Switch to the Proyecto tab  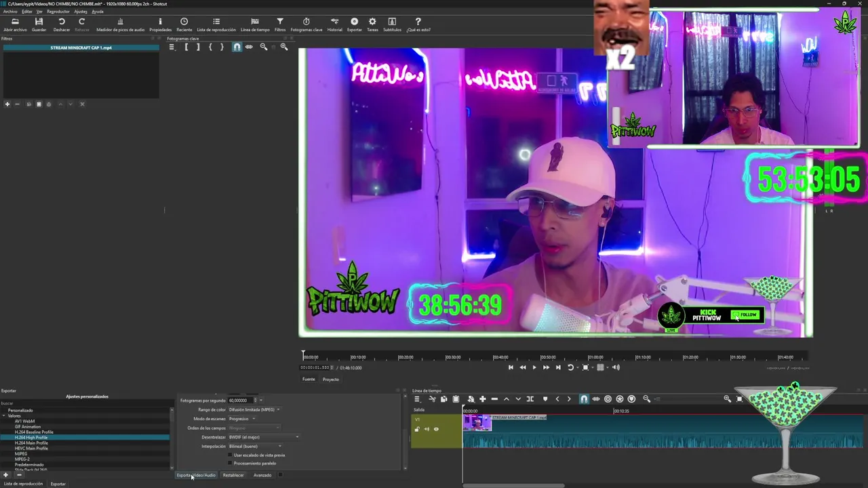330,380
